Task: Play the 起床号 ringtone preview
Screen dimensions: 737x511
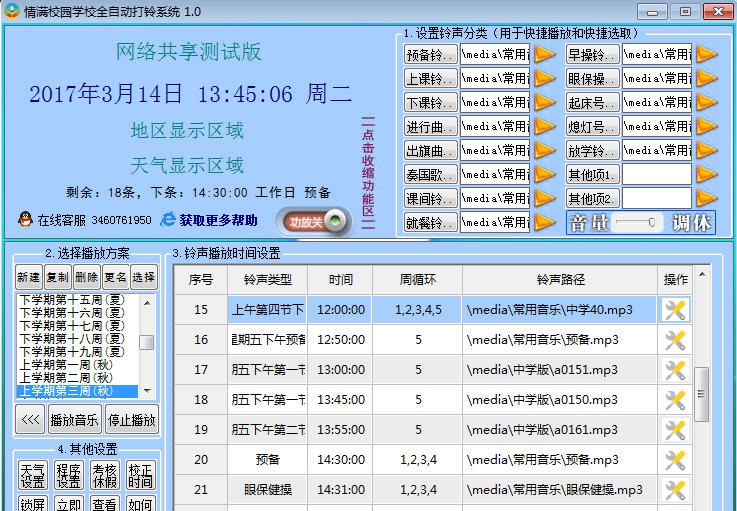Action: 706,102
